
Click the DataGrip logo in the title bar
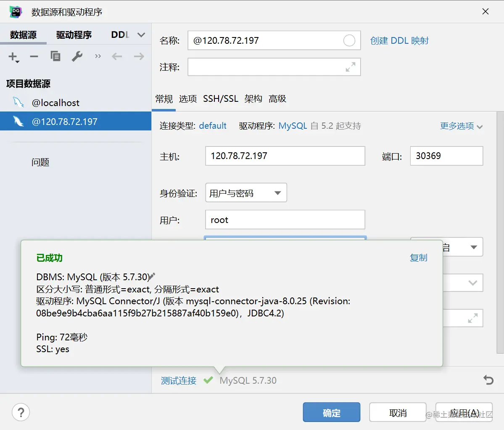(x=16, y=12)
